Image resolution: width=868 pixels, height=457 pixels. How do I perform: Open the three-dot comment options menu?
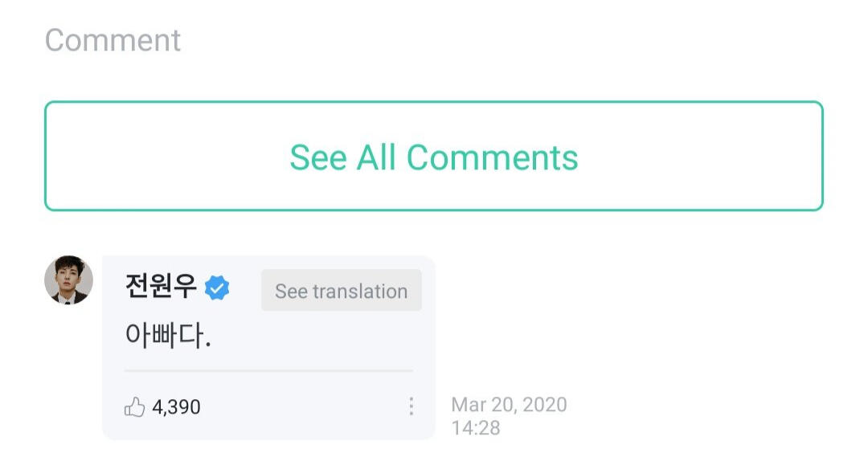[x=411, y=406]
